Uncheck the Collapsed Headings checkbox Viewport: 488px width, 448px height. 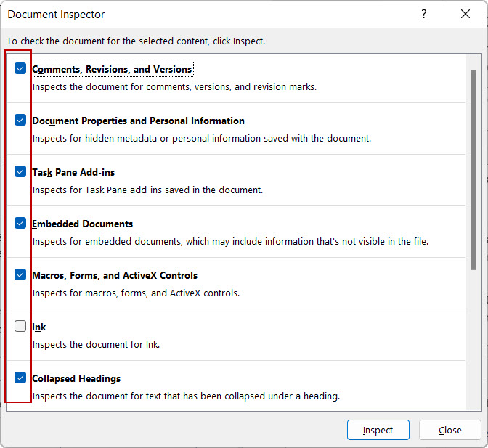point(20,378)
